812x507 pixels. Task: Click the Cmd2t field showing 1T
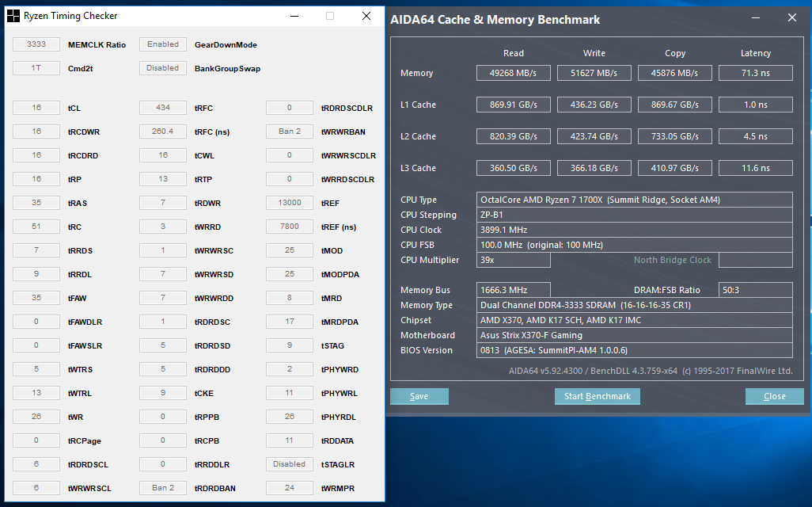(x=36, y=68)
